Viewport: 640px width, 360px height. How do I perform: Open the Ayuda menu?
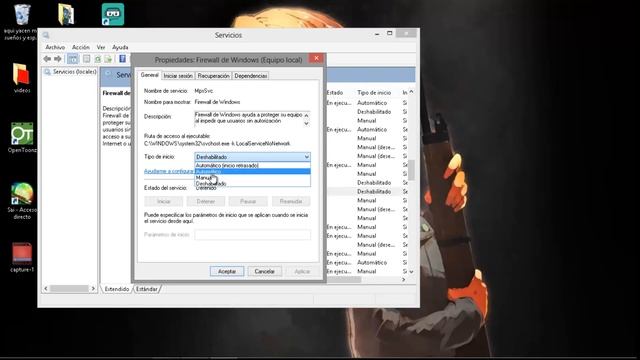120,47
